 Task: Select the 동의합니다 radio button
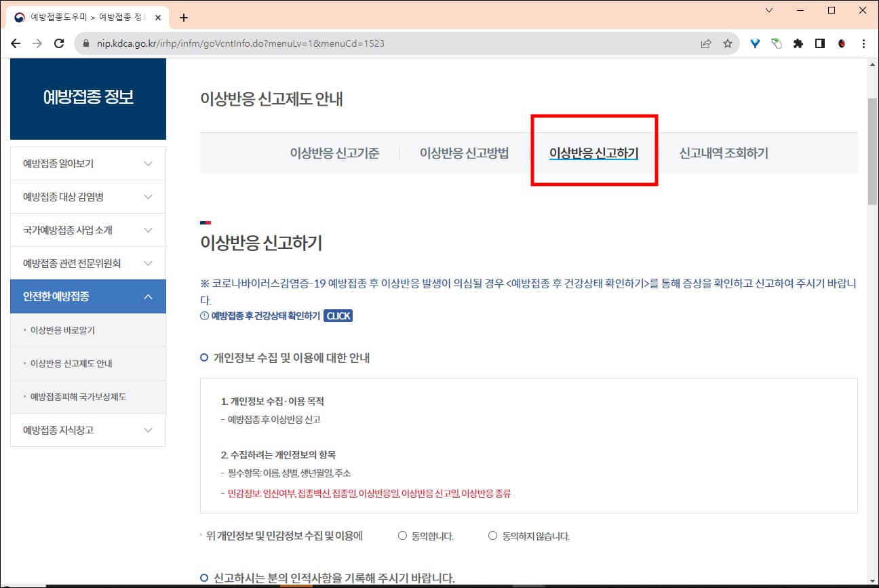pos(402,535)
